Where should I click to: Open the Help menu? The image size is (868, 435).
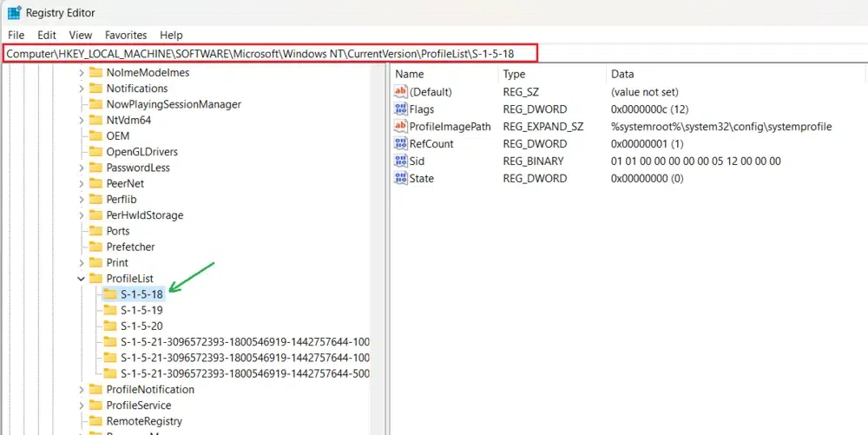point(171,35)
